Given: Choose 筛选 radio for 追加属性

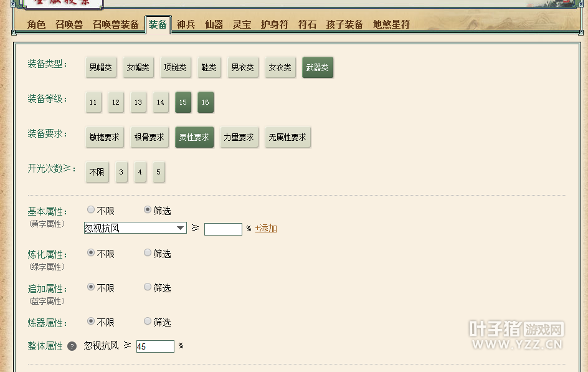Looking at the screenshot, I should [148, 287].
